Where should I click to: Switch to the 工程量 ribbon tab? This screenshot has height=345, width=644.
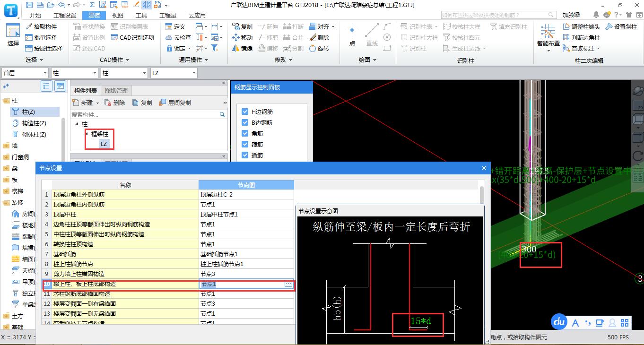point(168,15)
